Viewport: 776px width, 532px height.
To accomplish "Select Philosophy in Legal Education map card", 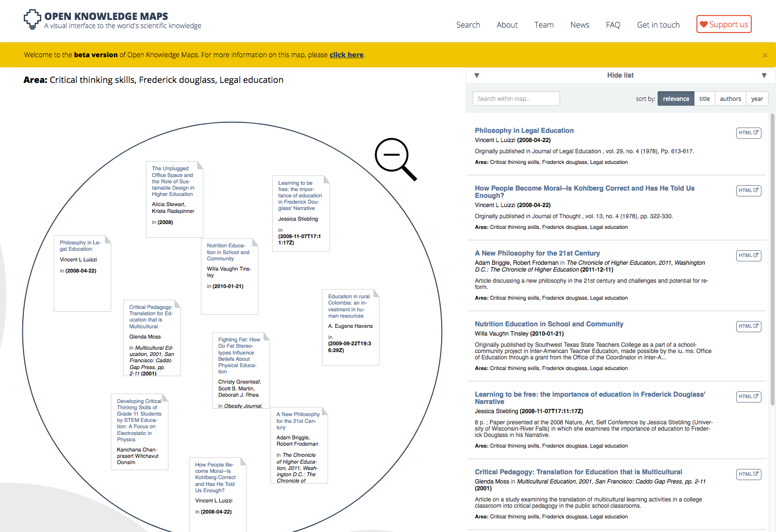I will point(83,274).
